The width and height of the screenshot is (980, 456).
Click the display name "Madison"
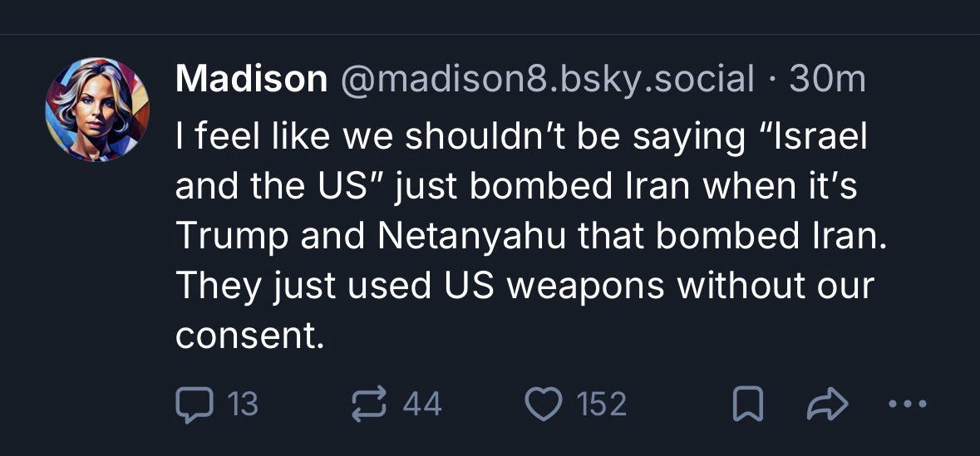pos(251,80)
